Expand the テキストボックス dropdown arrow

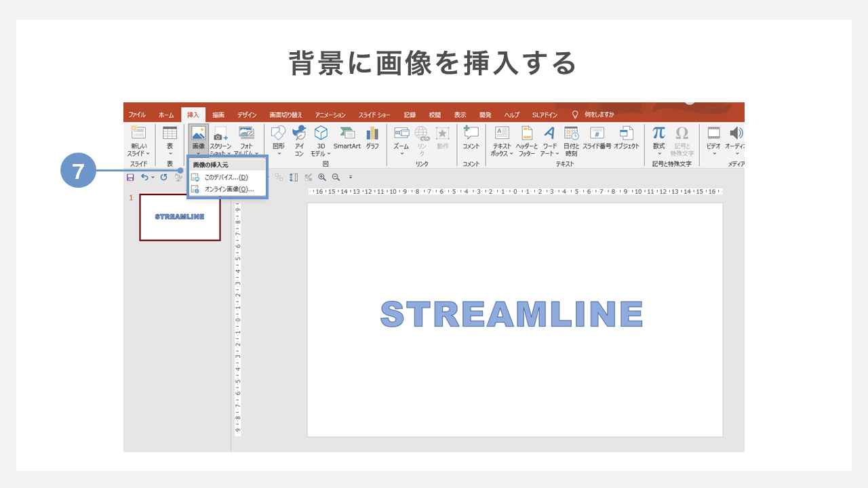point(511,154)
